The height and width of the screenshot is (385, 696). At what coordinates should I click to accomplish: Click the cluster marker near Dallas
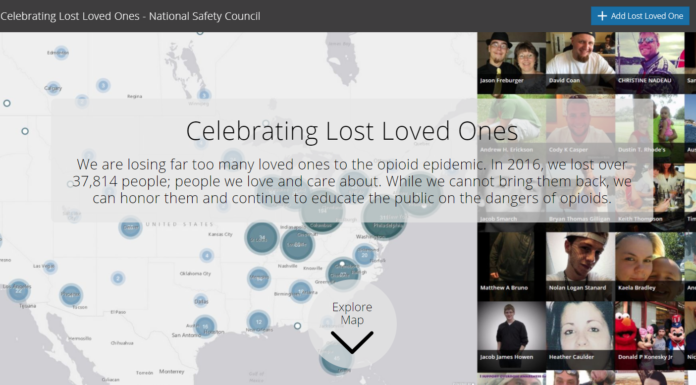[x=201, y=301]
